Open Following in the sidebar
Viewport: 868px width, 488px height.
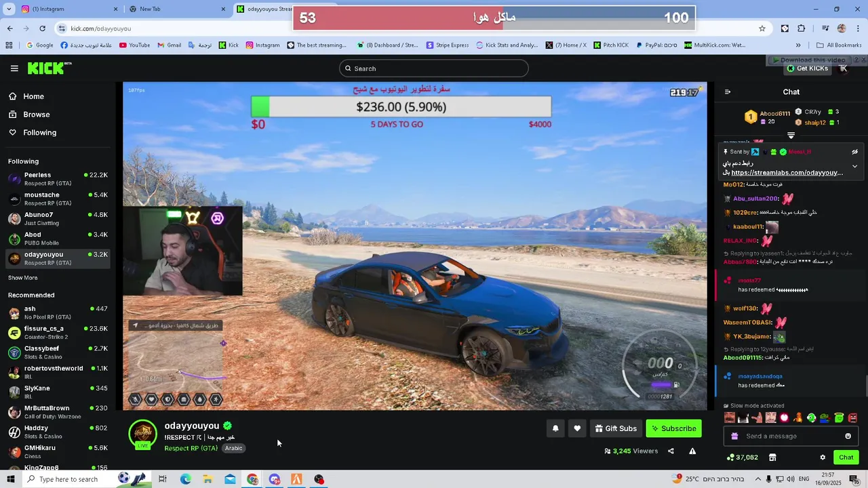click(39, 133)
